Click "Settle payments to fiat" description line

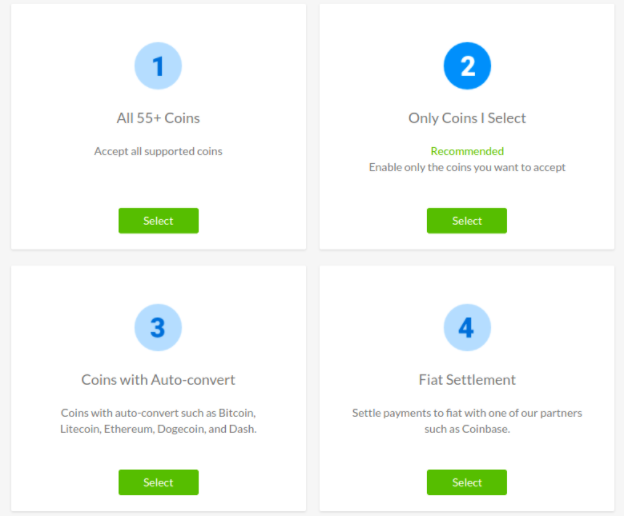[x=466, y=413]
